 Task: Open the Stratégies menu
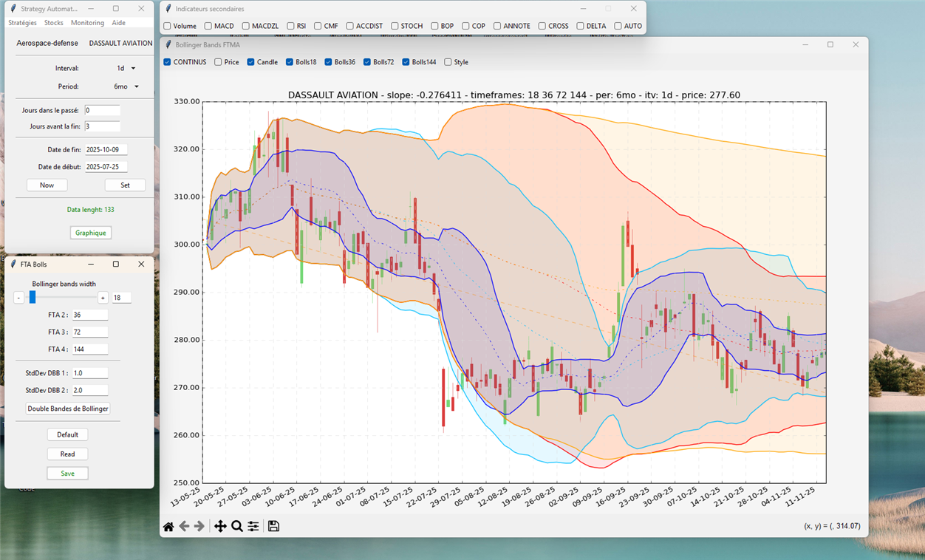pyautogui.click(x=22, y=23)
